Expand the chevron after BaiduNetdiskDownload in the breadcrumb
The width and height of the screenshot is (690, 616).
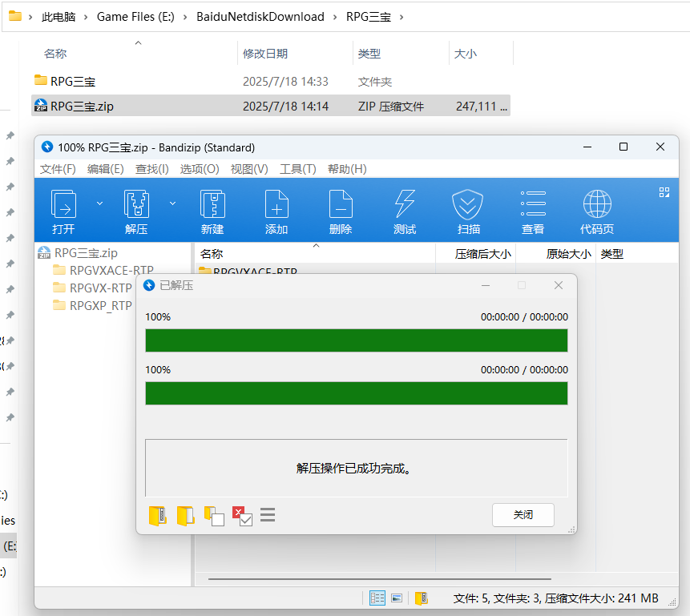[335, 17]
